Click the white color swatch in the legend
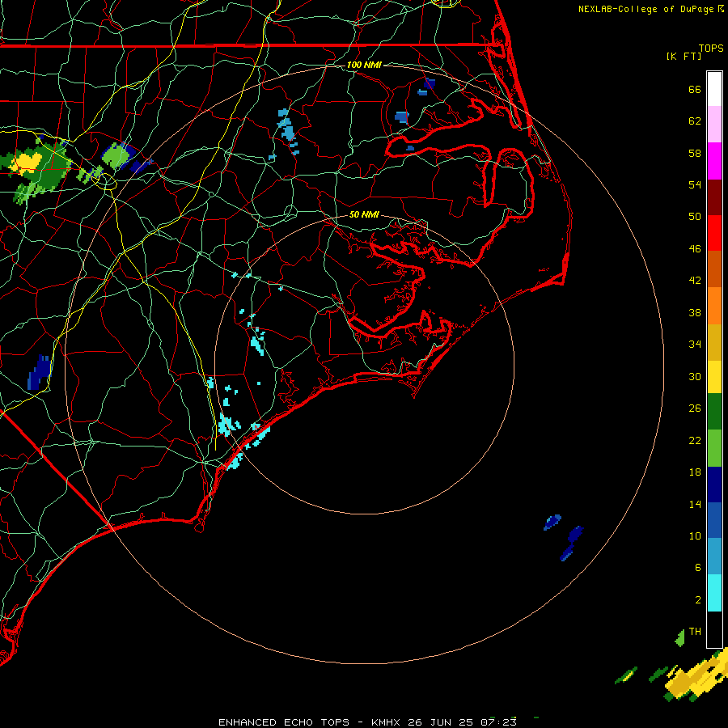This screenshot has width=728, height=728. [714, 89]
